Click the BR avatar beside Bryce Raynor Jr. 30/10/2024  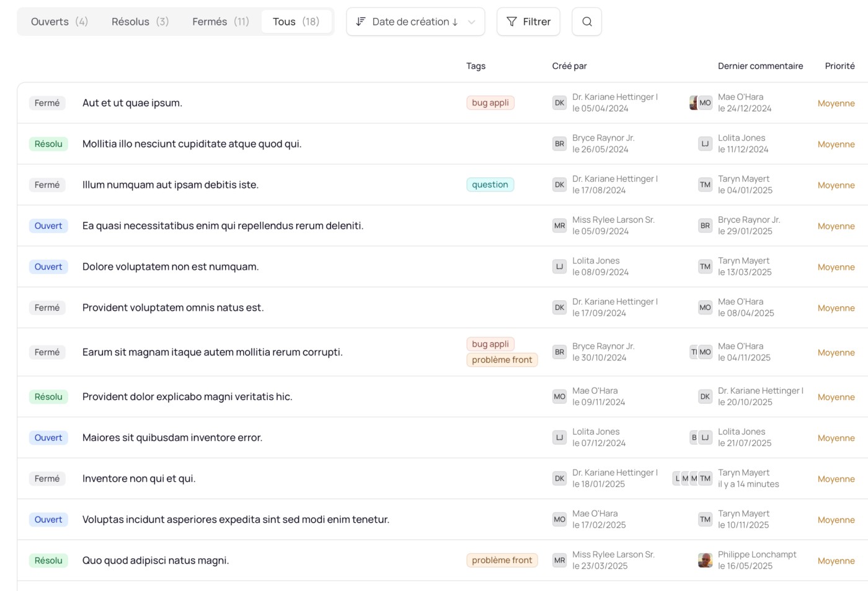[x=559, y=352]
